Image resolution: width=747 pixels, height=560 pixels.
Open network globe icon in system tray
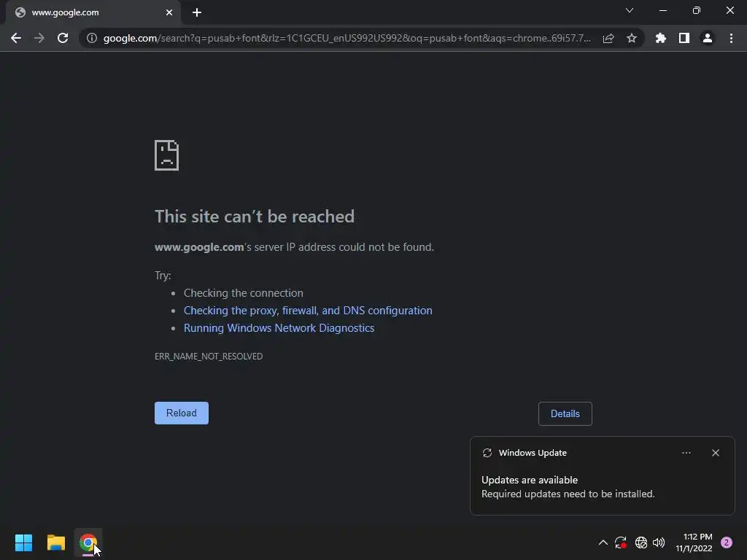[x=641, y=542]
